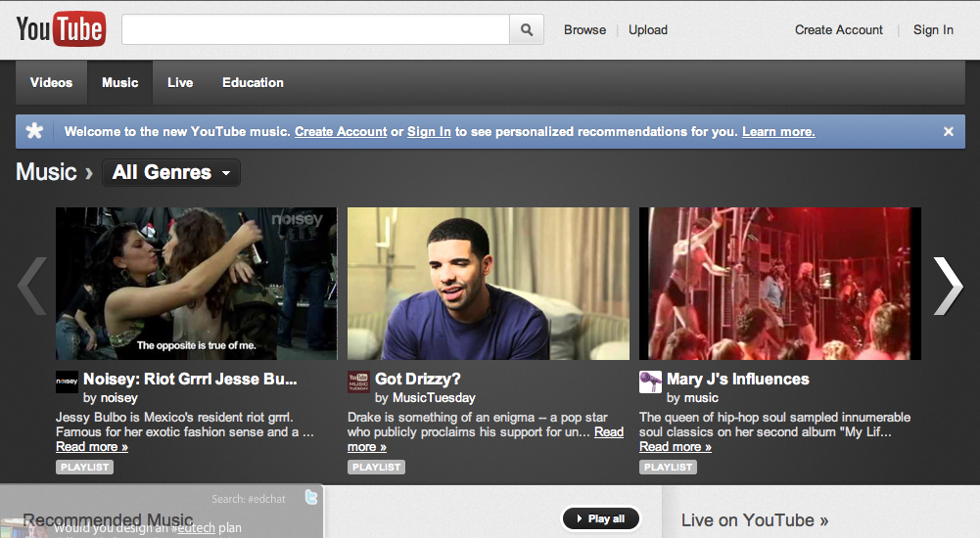Viewport: 980px width, 538px height.
Task: Click the music author name under Mary J's
Action: click(701, 397)
